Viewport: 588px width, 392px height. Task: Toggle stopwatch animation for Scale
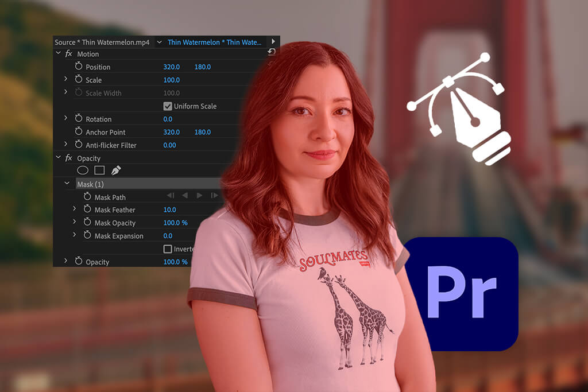(x=78, y=79)
